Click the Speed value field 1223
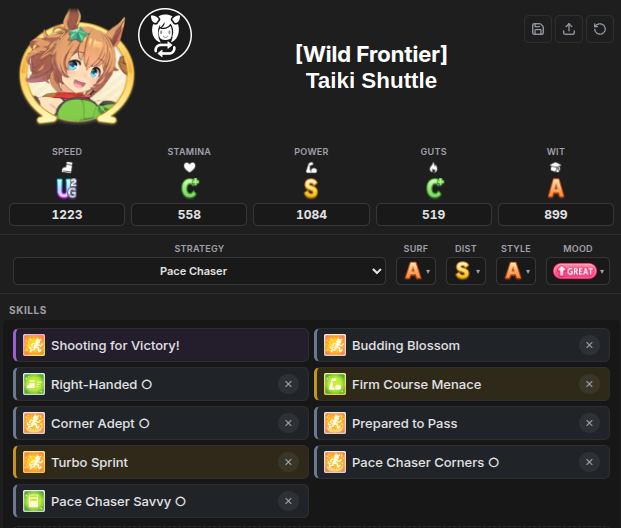 coord(67,214)
